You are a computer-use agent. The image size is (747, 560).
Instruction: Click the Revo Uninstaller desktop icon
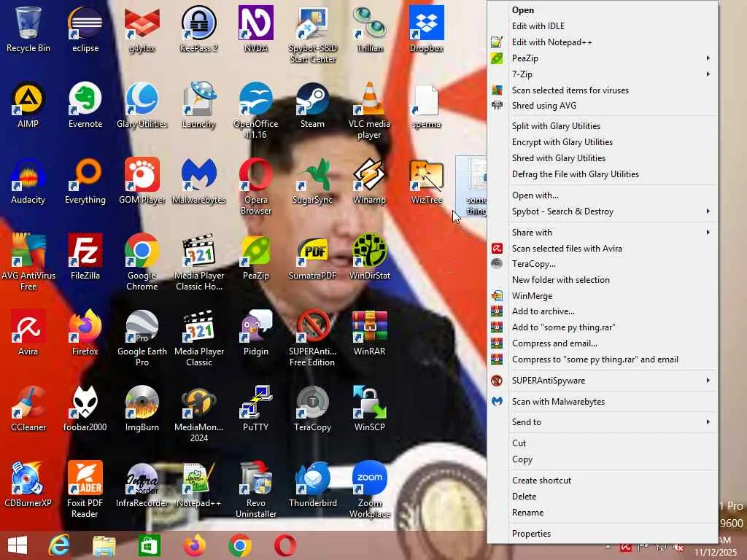coord(256,489)
